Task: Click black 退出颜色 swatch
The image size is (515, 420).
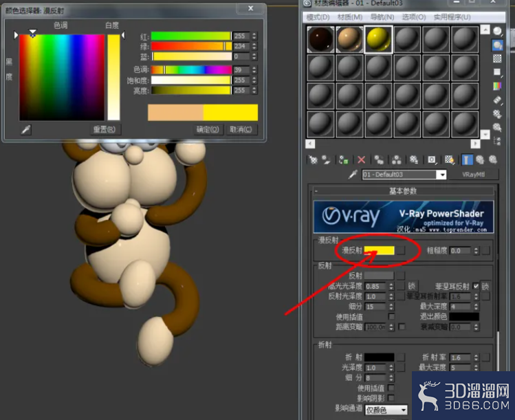Action: [x=463, y=317]
